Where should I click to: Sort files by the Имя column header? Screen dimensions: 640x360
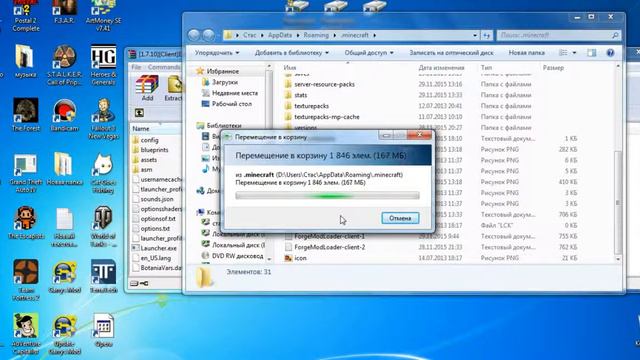[x=290, y=67]
